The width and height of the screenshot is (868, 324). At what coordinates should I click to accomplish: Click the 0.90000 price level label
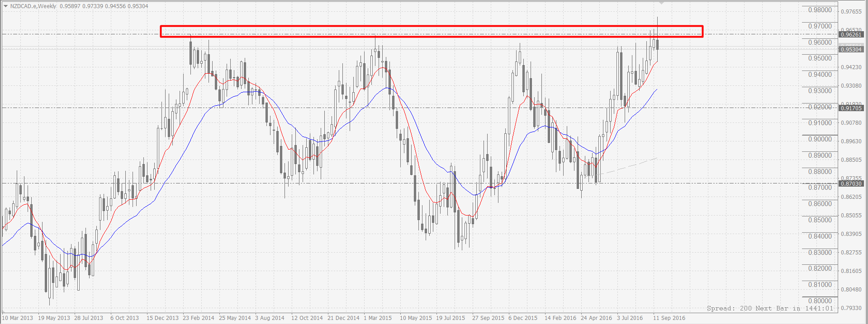pos(820,139)
